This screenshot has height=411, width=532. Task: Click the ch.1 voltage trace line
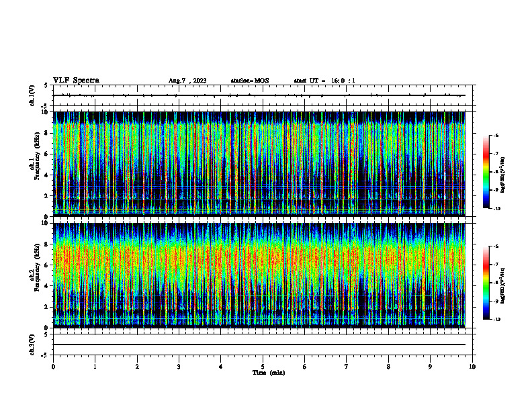(x=259, y=95)
